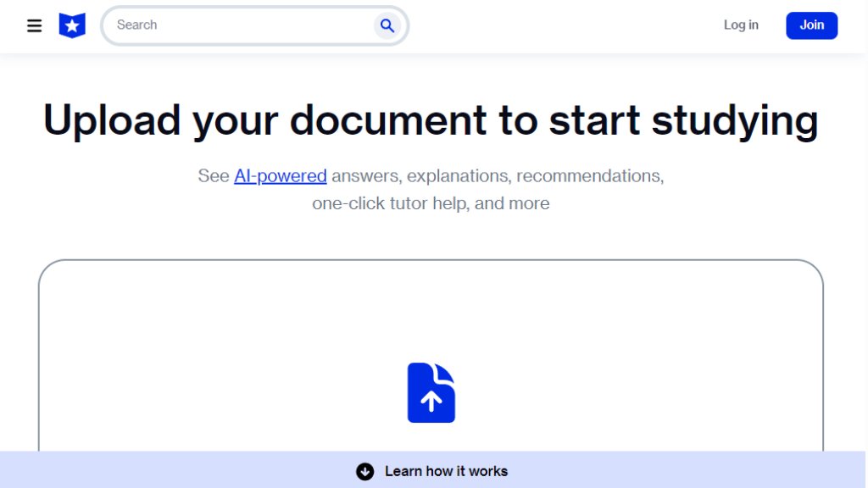Open the Log in link
Image resolution: width=868 pixels, height=488 pixels.
pyautogui.click(x=741, y=25)
